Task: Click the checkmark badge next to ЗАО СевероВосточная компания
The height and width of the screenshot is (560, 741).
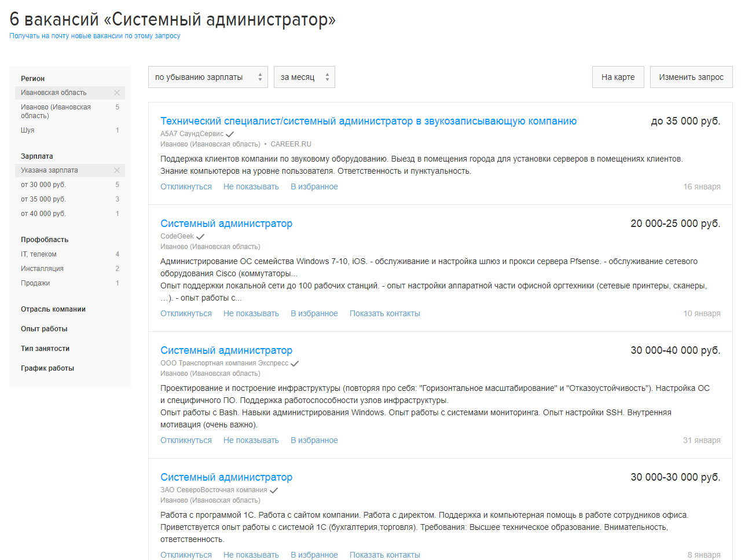Action: [274, 489]
